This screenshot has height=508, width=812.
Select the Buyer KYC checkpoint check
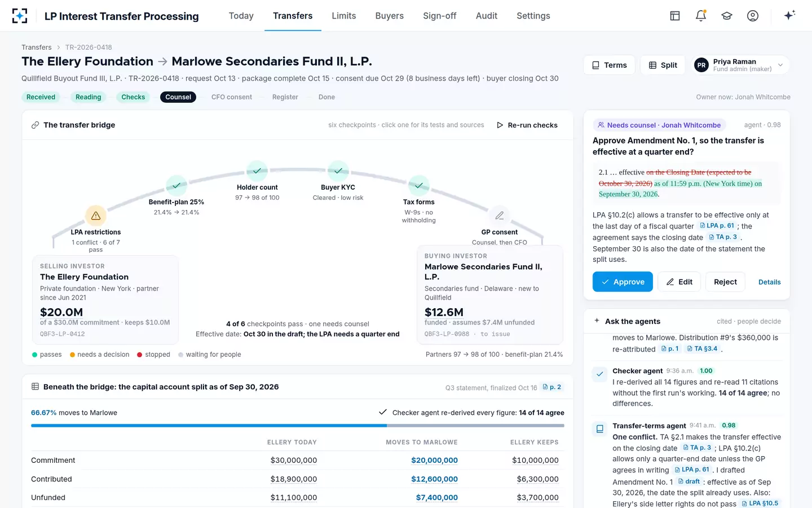[338, 170]
